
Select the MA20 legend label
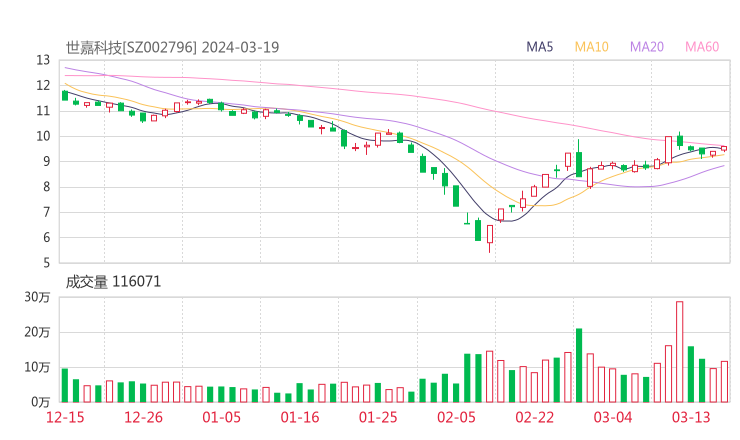pyautogui.click(x=647, y=47)
